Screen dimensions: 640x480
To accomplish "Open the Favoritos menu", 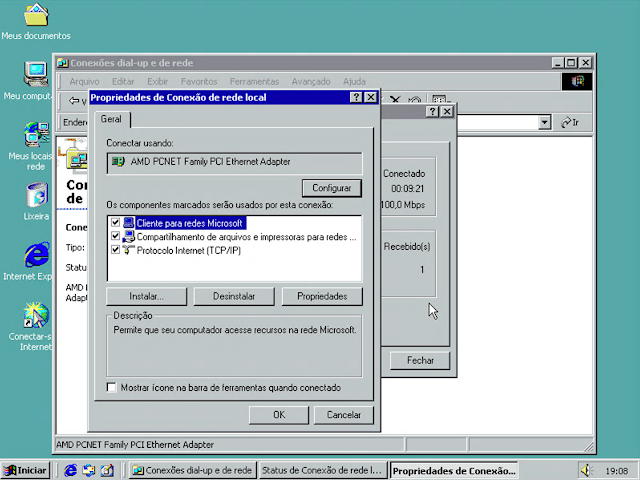I will click(x=199, y=82).
